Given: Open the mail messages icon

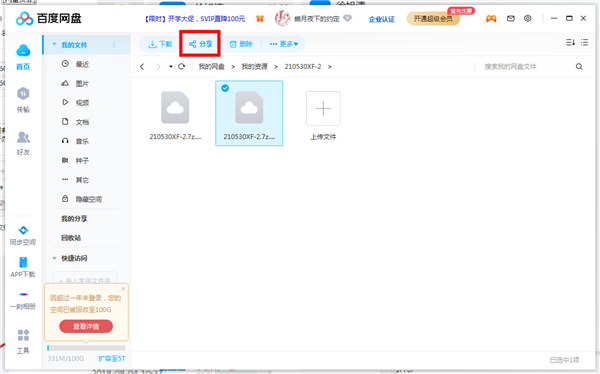Looking at the screenshot, I should (510, 18).
